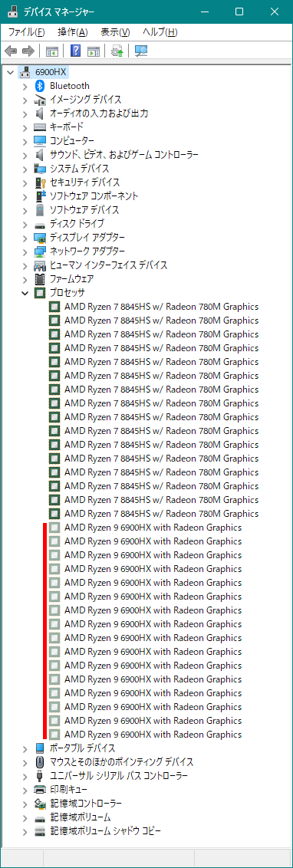The image size is (293, 868).
Task: Expand the ソフトウェア デバイス chevron
Action: [x=25, y=210]
